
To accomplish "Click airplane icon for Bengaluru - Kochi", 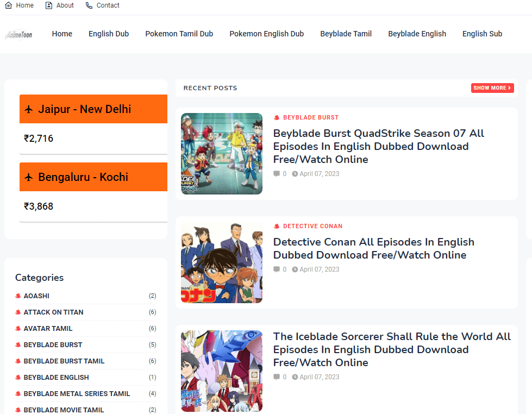I will click(x=29, y=177).
